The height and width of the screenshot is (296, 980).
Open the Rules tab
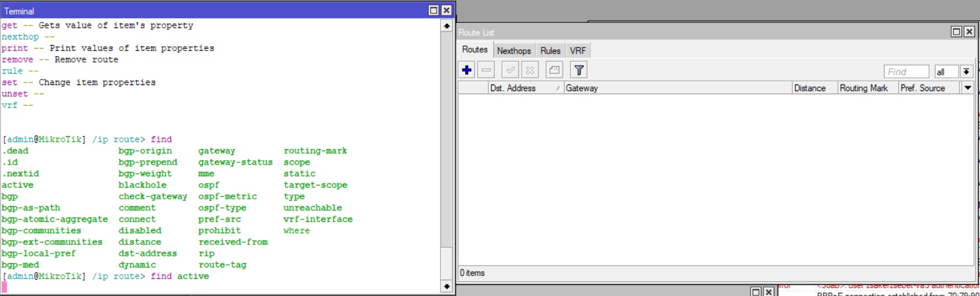click(550, 51)
